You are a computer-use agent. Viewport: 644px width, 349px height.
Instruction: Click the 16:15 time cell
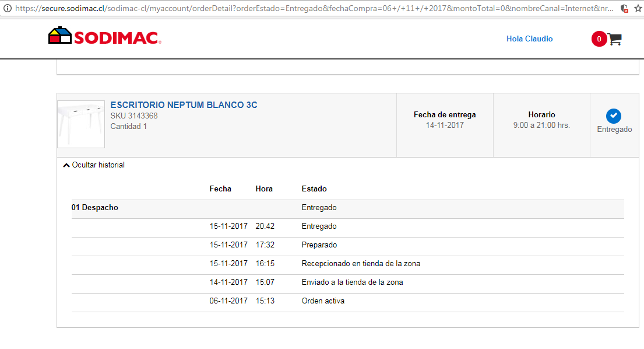[x=265, y=263]
